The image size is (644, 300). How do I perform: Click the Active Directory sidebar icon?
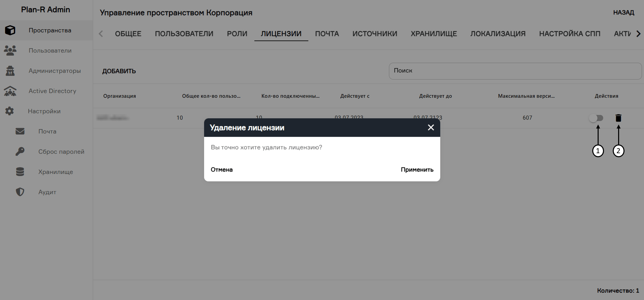pyautogui.click(x=10, y=91)
